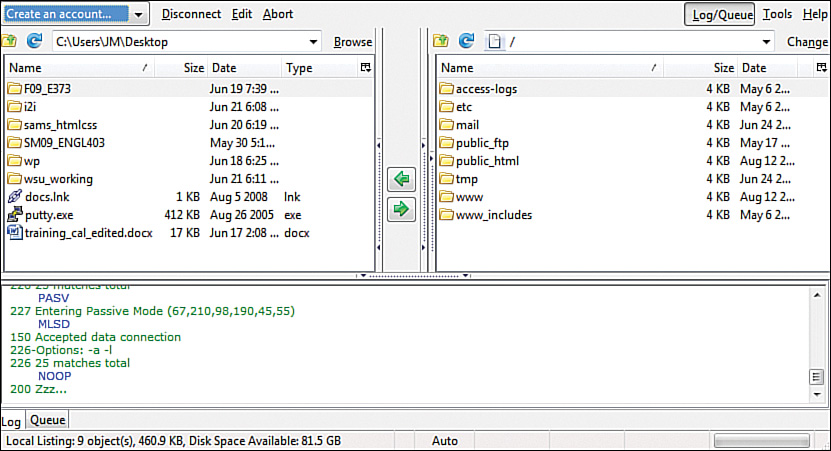Image resolution: width=831 pixels, height=451 pixels.
Task: Click the 'Aug 5 2008' date cell
Action: click(238, 197)
